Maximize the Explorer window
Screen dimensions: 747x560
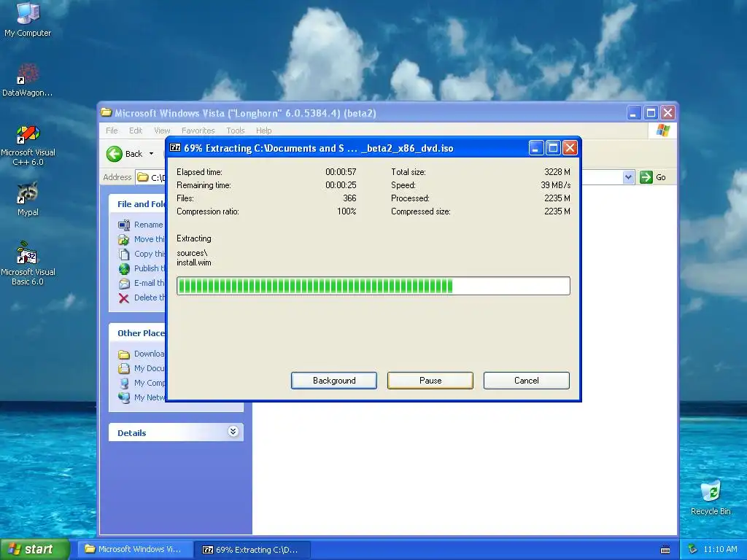pyautogui.click(x=651, y=113)
